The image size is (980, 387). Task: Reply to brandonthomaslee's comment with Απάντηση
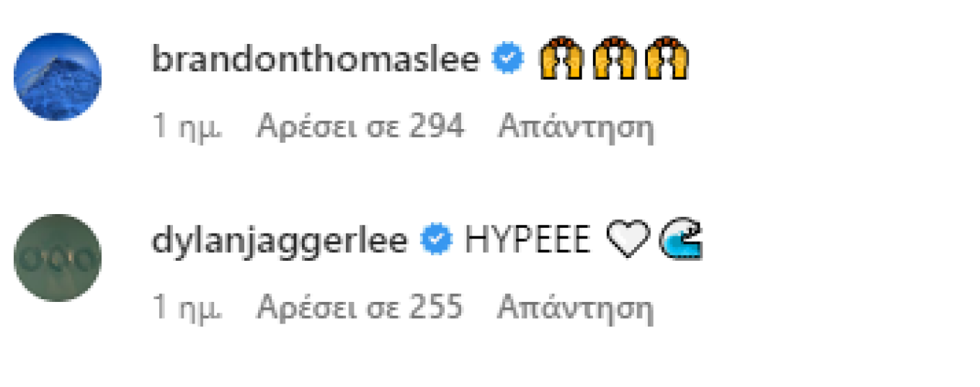click(576, 129)
